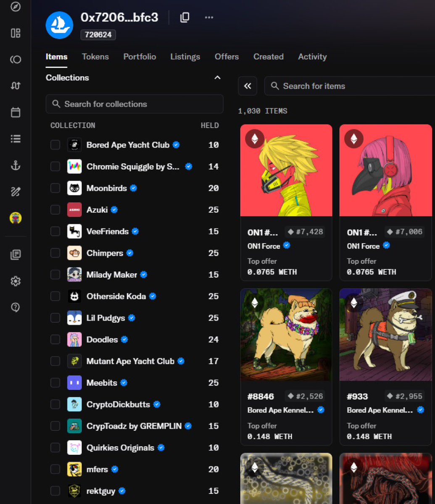Check the Doodles collection checkbox
Image resolution: width=435 pixels, height=504 pixels.
pyautogui.click(x=55, y=339)
